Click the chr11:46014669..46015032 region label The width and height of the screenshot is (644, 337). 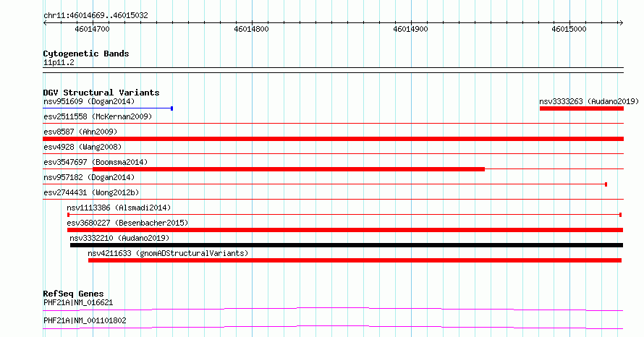[96, 15]
